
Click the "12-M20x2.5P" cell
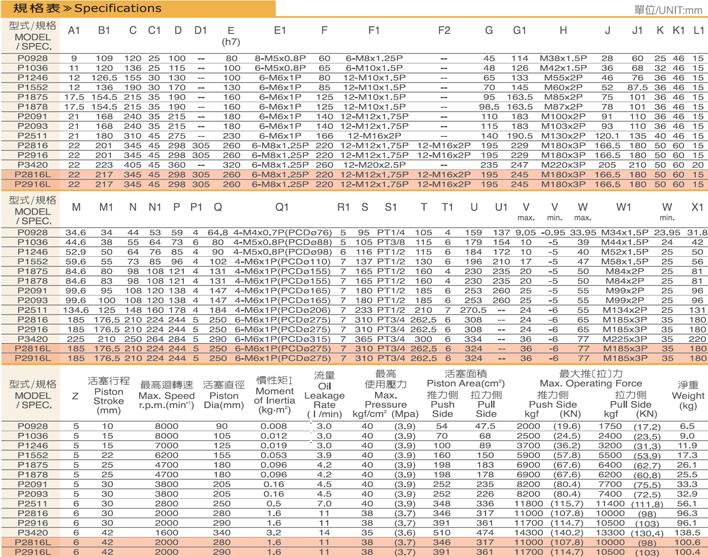pyautogui.click(x=374, y=165)
